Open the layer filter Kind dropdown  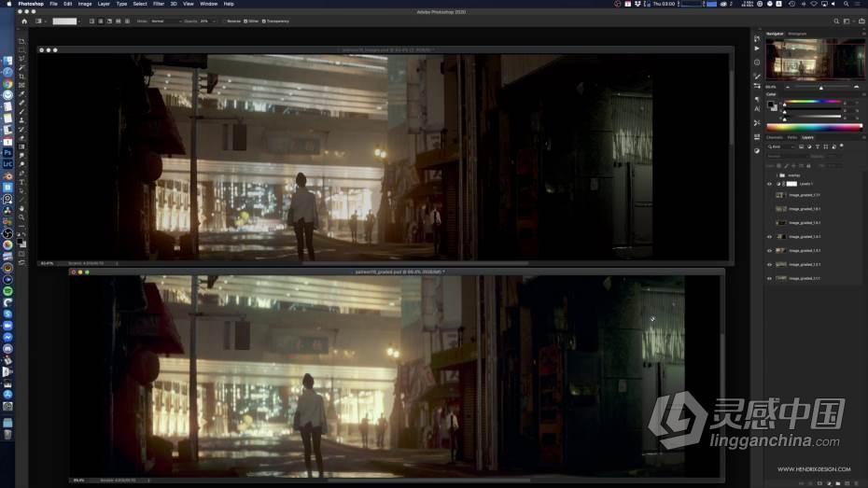(x=780, y=146)
